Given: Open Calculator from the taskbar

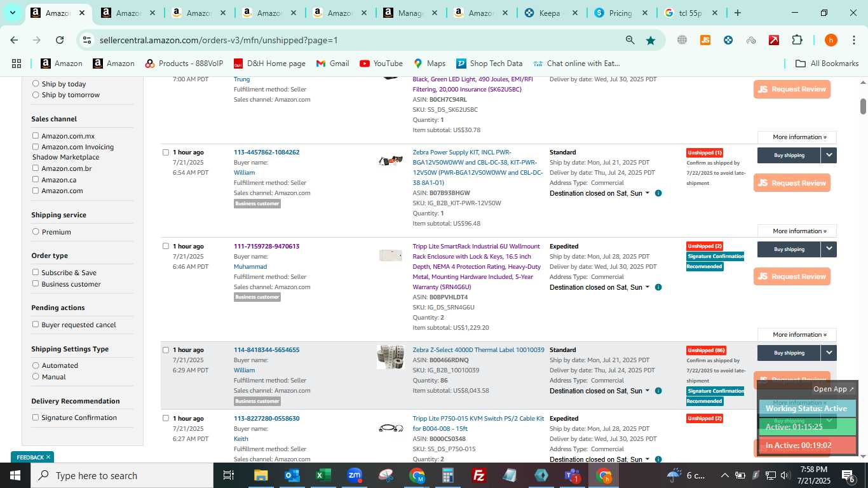Looking at the screenshot, I should pos(448,475).
